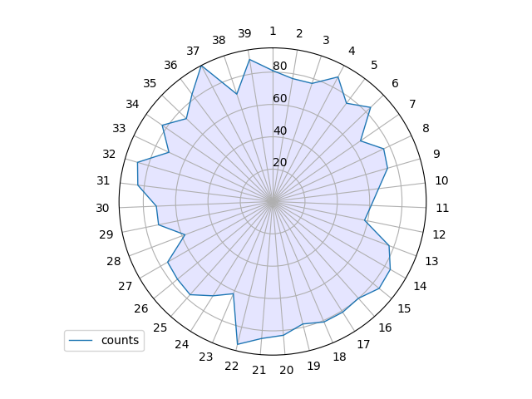532x399 pixels.
Task: Click the blue line sample in legend
Action: click(81, 340)
